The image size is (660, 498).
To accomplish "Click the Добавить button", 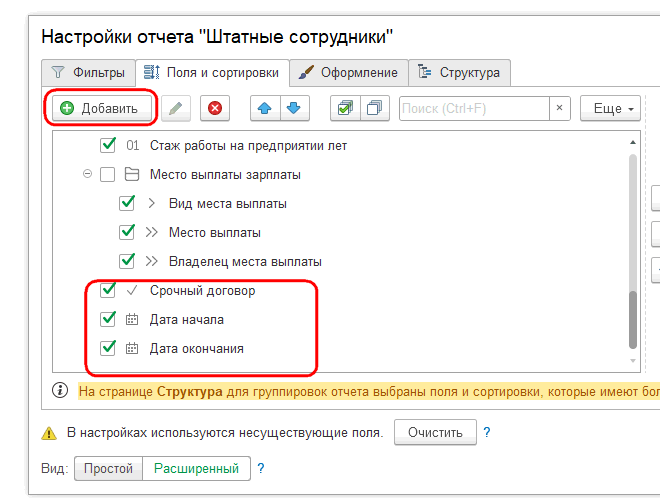I will tap(101, 108).
